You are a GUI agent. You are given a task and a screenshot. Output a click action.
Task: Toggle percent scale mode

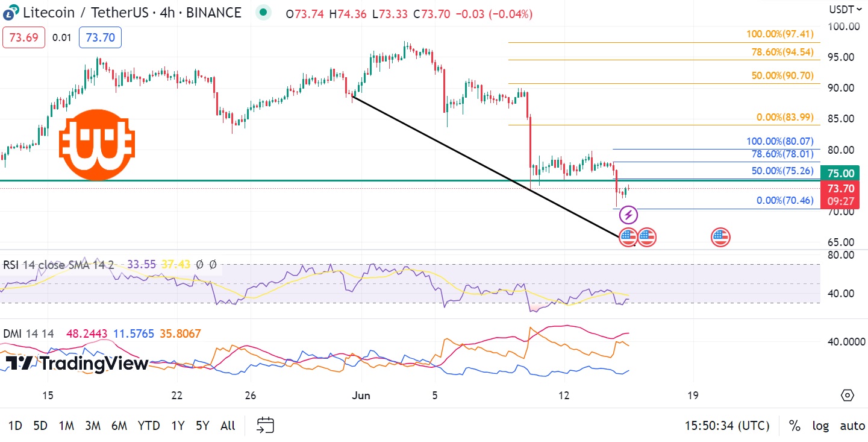coord(795,426)
